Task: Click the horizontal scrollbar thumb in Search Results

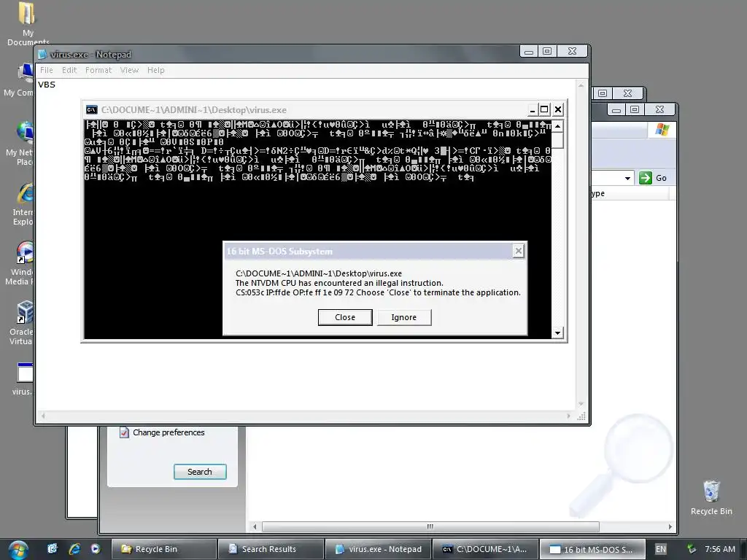Action: [430, 526]
